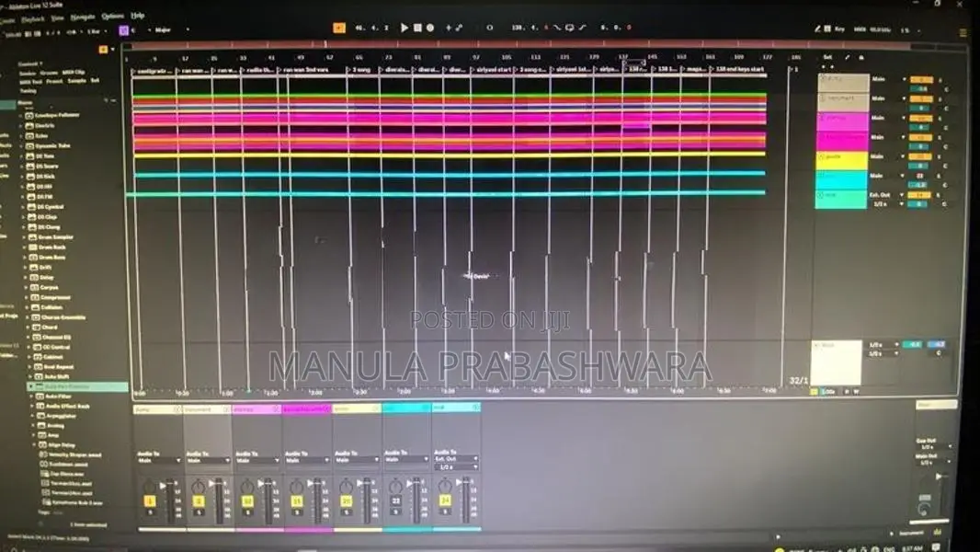Expand the Auto Filter entry in the browser
Viewport: 980px width, 552px height.
(32, 397)
